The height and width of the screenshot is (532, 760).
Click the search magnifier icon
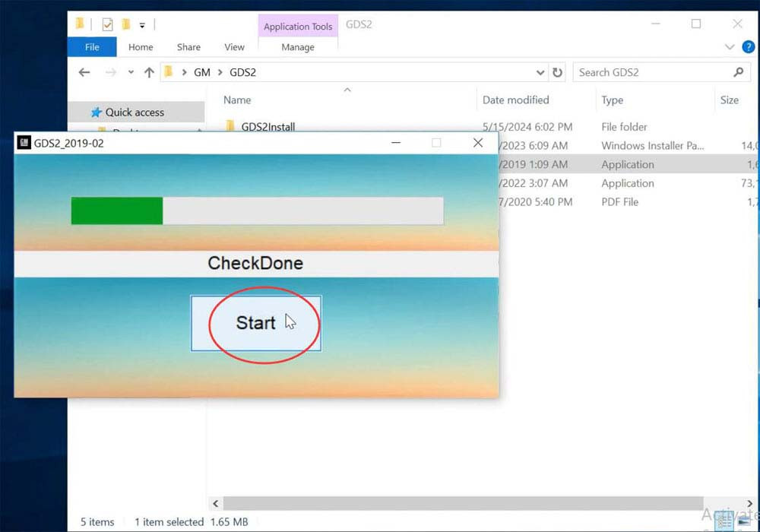[738, 72]
